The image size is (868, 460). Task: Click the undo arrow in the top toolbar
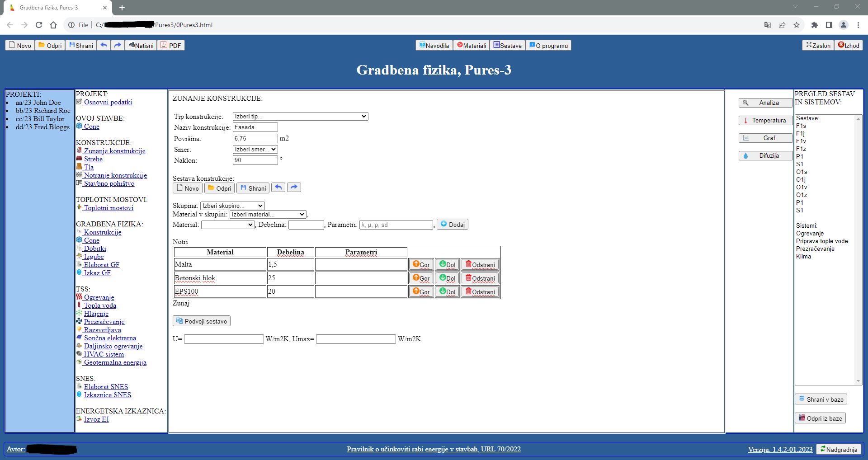(104, 45)
